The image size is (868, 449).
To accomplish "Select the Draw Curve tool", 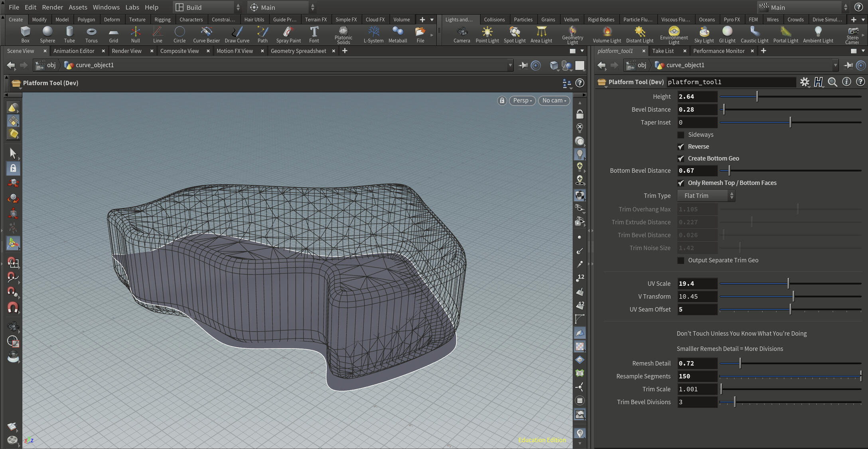I will tap(237, 34).
